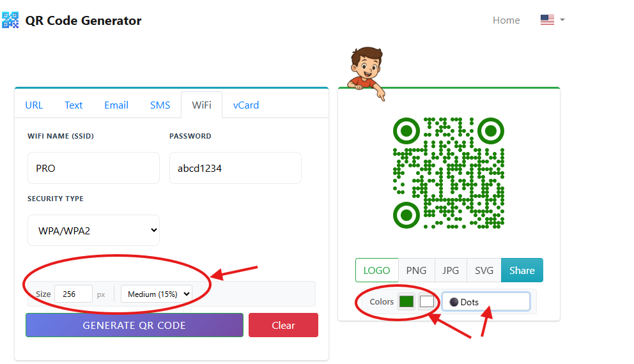Image resolution: width=634 pixels, height=364 pixels.
Task: Click the QR Code Generator title text
Action: tap(83, 20)
